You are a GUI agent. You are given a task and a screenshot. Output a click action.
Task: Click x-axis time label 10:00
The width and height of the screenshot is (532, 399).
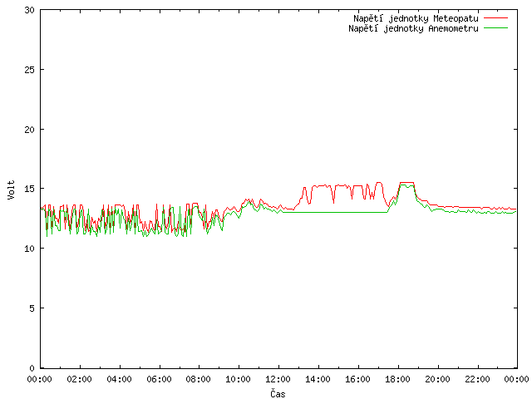click(x=239, y=379)
